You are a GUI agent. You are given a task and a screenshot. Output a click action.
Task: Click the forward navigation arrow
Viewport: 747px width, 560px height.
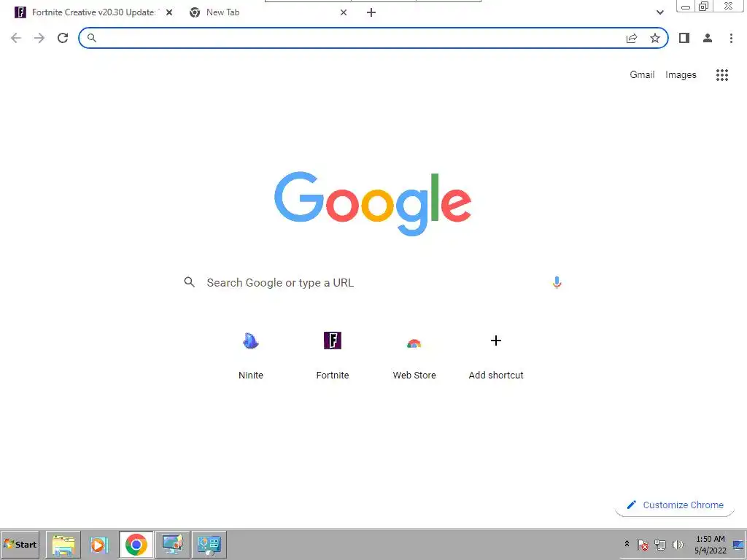pyautogui.click(x=39, y=38)
